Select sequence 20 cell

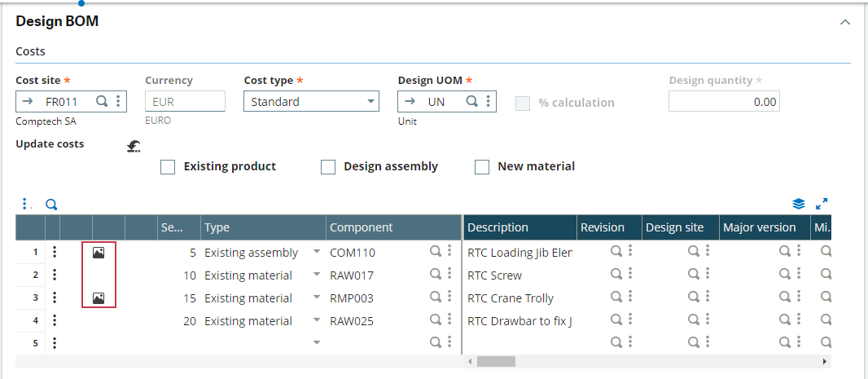[x=179, y=321]
